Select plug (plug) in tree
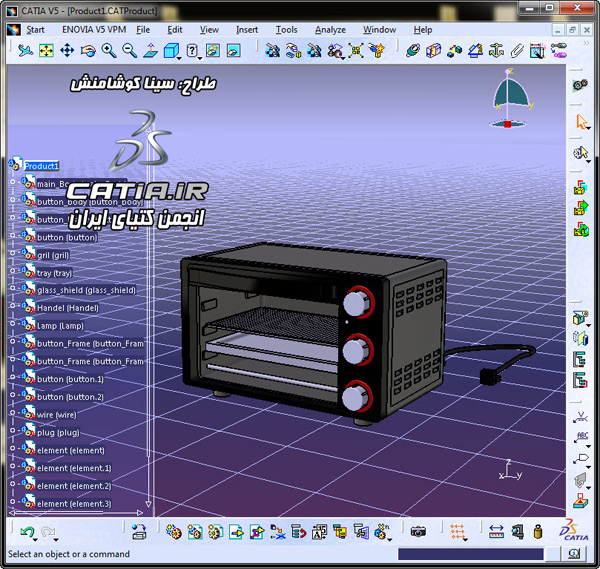The height and width of the screenshot is (569, 600). (x=58, y=433)
